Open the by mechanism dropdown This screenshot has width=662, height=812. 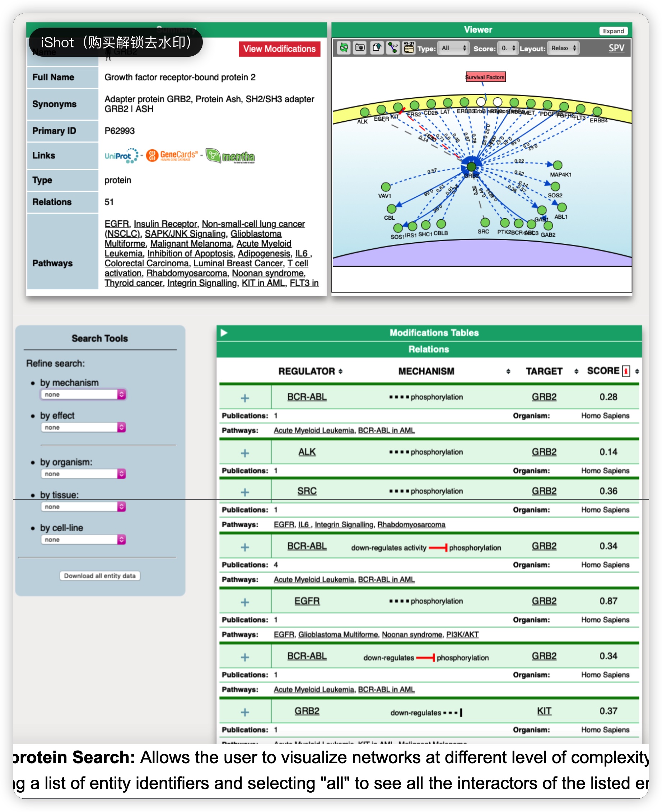point(84,394)
